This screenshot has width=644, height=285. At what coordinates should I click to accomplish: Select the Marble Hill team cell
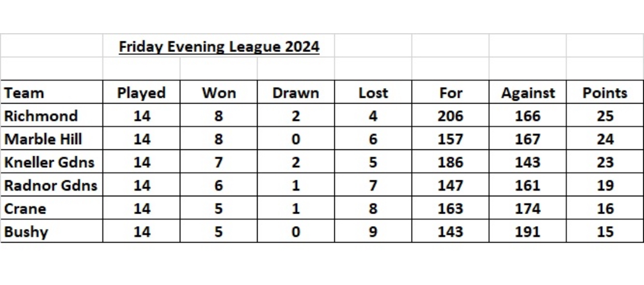pos(43,139)
